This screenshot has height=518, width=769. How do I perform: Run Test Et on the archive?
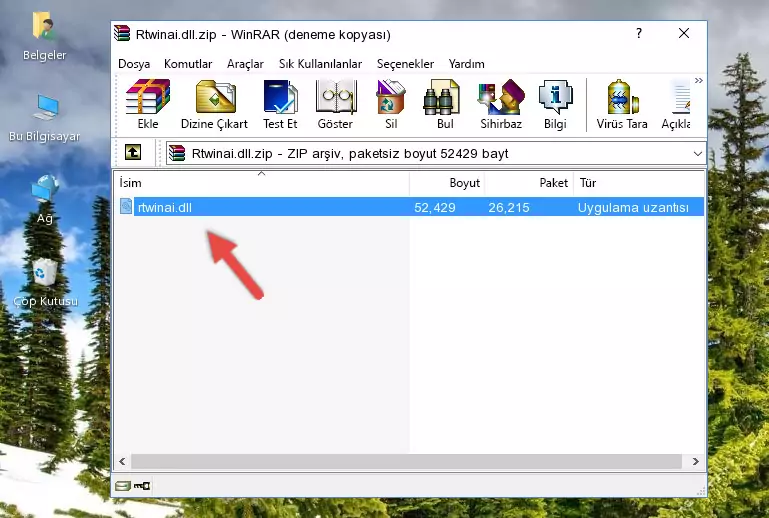click(x=280, y=104)
